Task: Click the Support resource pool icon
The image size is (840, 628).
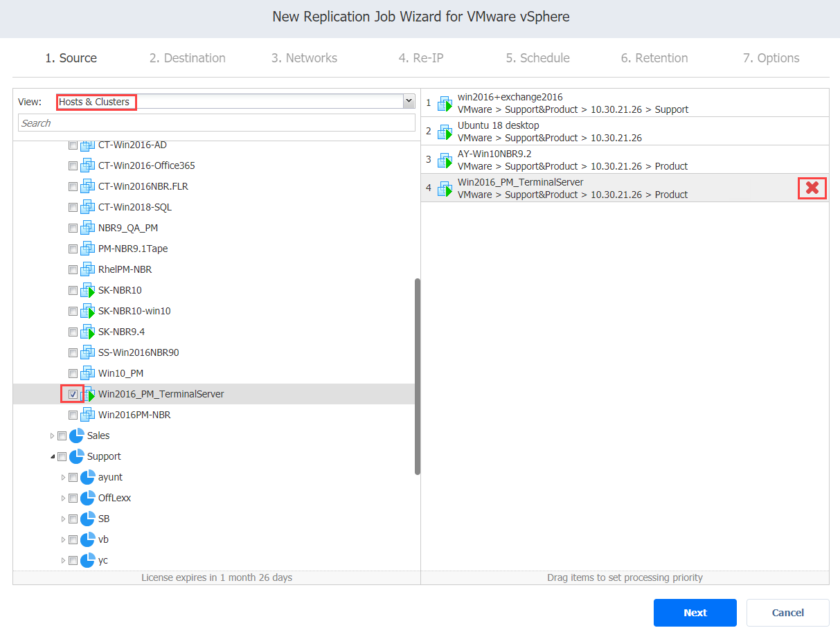Action: pos(76,456)
